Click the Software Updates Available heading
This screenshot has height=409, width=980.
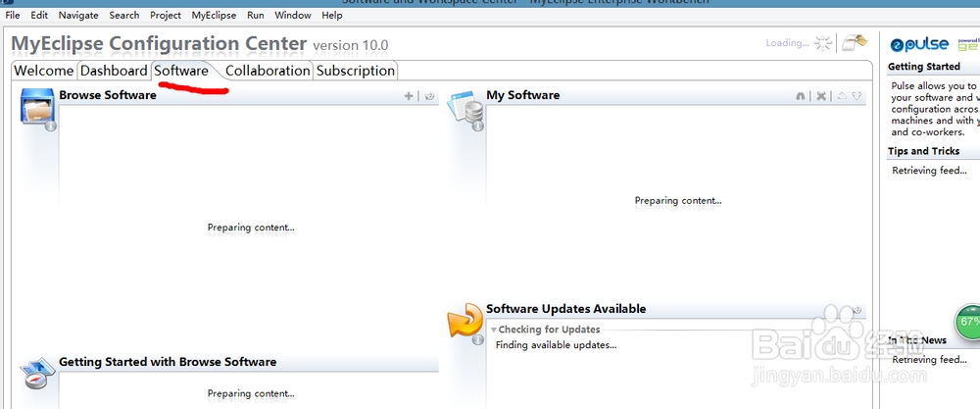(x=566, y=309)
